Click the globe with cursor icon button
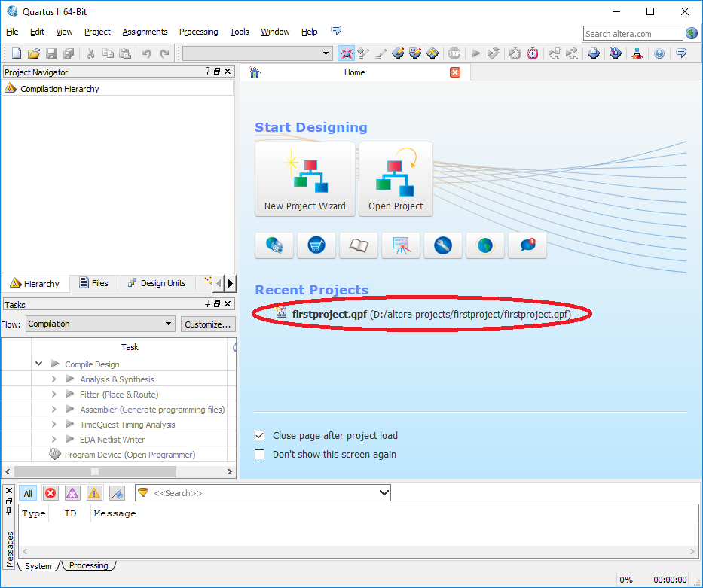The height and width of the screenshot is (588, 703). click(274, 245)
